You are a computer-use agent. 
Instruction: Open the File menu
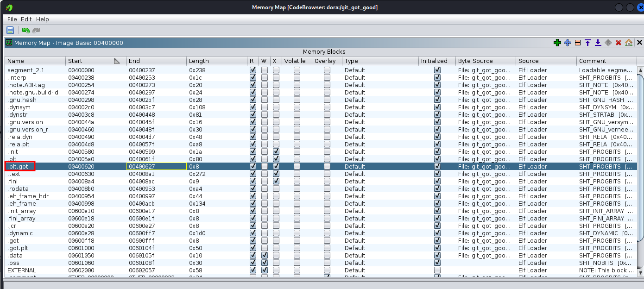(x=12, y=19)
